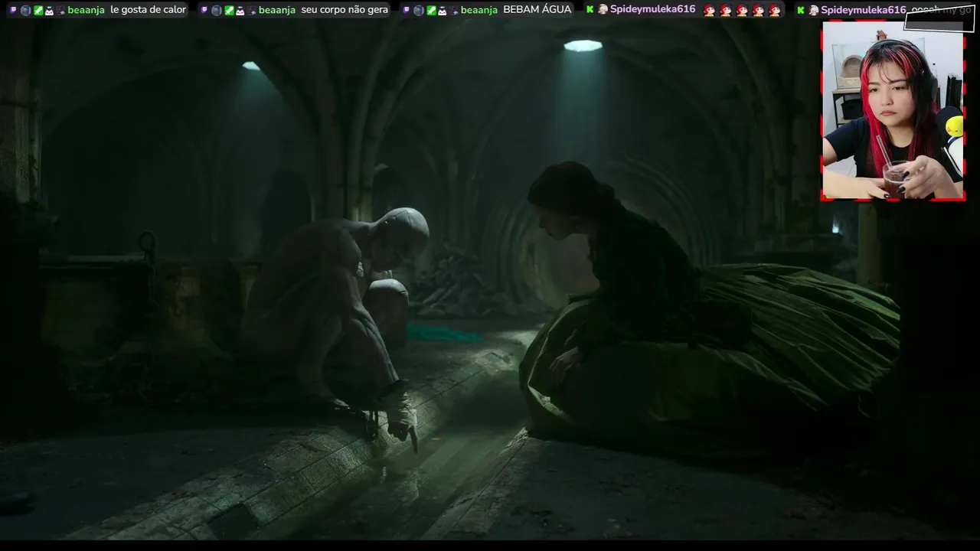Click username beaanja in 'le gosta de calor' message
This screenshot has height=551, width=980.
click(86, 10)
